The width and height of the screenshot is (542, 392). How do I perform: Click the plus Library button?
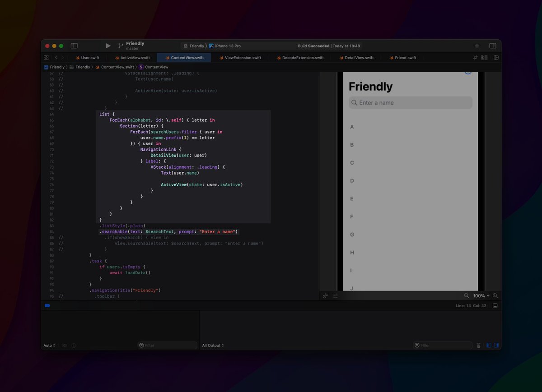[477, 46]
